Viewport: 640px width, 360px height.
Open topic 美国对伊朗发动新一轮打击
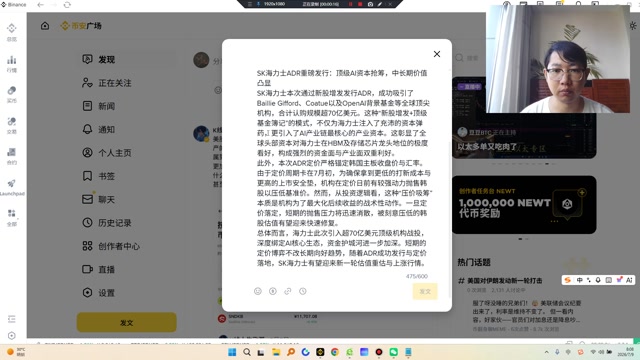pos(504,280)
